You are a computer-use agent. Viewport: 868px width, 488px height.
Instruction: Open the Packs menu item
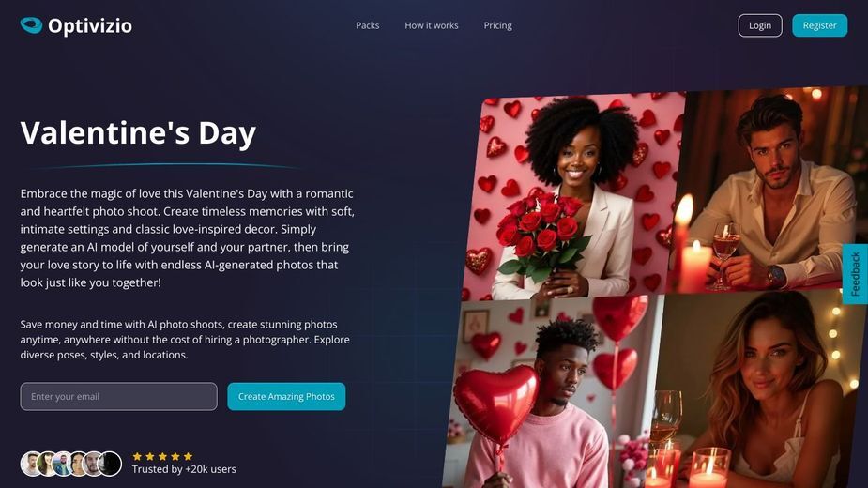click(368, 25)
